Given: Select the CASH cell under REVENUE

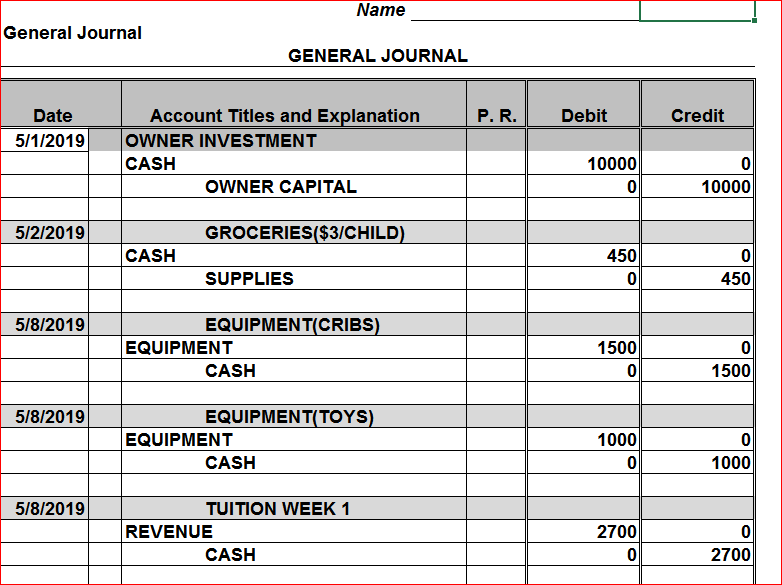Looking at the screenshot, I should [x=294, y=555].
